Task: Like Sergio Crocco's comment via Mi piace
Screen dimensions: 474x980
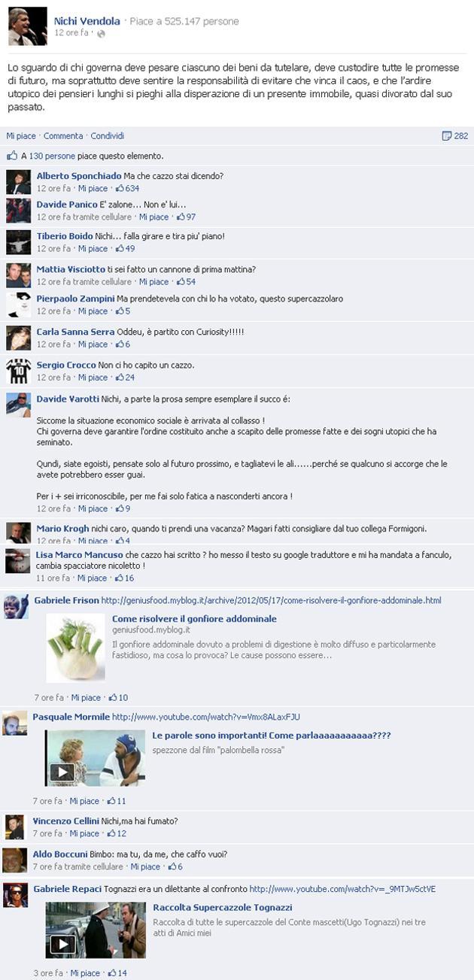Action: 93,378
